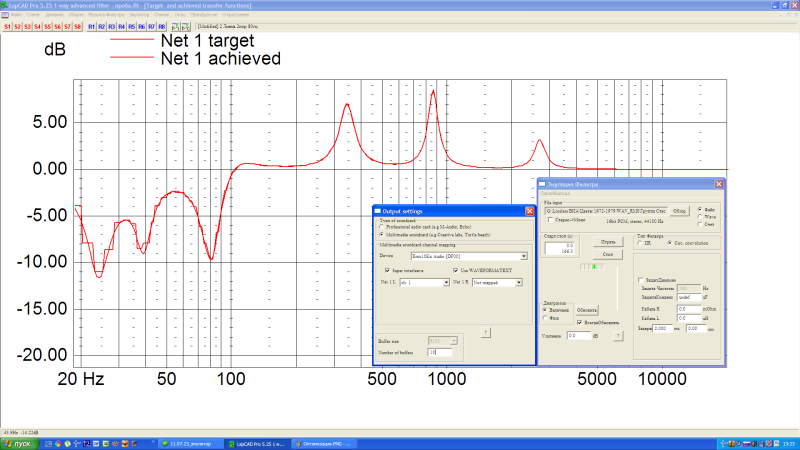Toggle the Use WAVEFORMATEXT checkbox
Screen dimensions: 800x450
456,270
